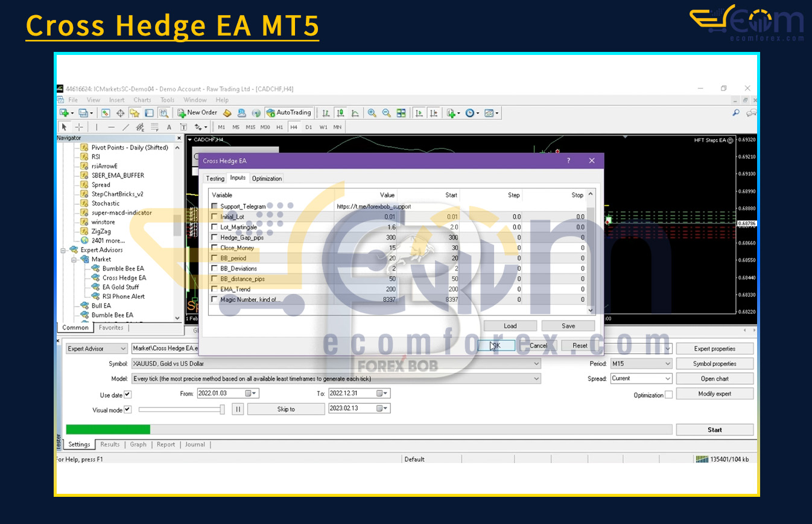Switch to the Optimization tab in dialog
The image size is (812, 524).
(x=267, y=179)
